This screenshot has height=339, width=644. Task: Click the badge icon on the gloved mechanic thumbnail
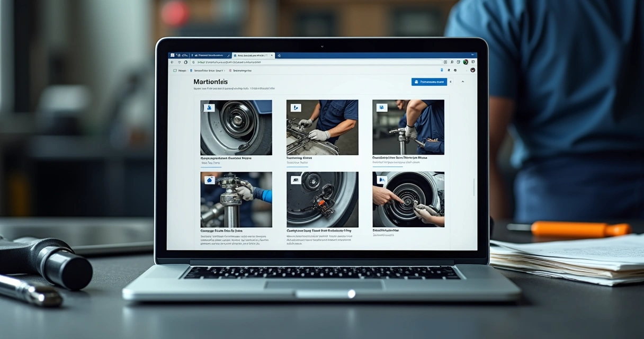(x=296, y=108)
